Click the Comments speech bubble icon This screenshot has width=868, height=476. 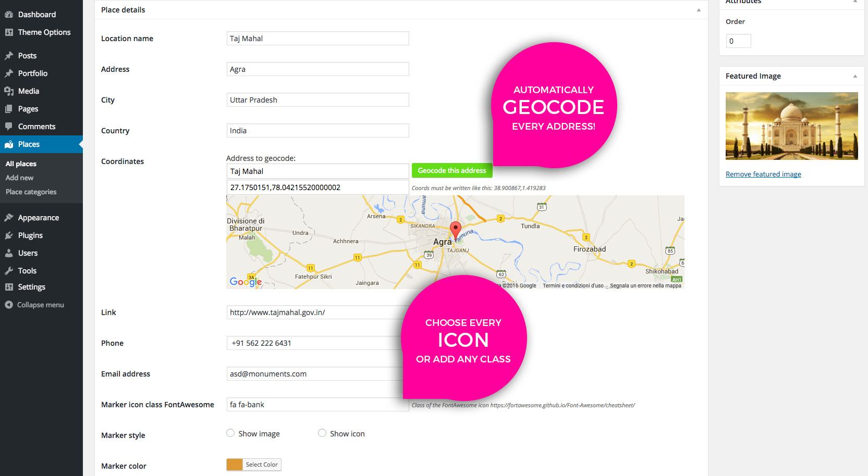point(9,127)
